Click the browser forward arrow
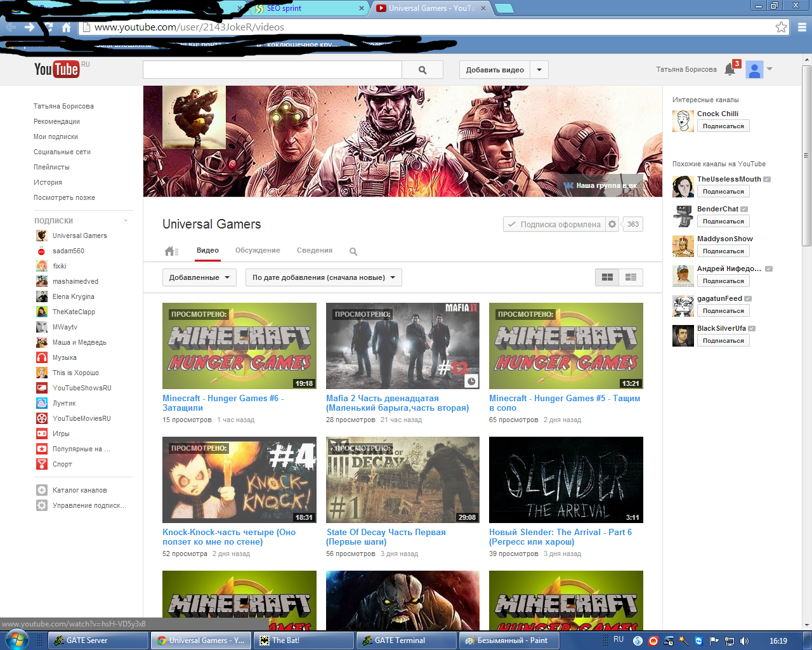Screen dimensions: 812x650 click(x=29, y=27)
